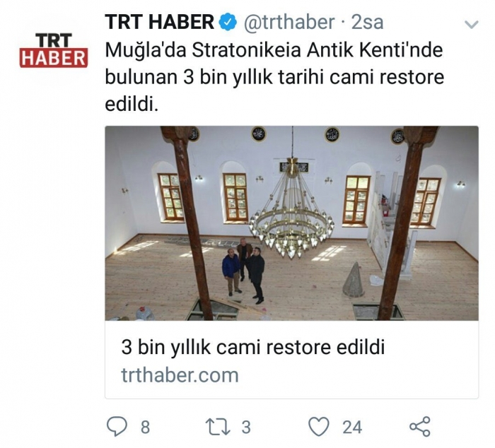
Task: Click the three men in the photo
Action: coord(243,271)
